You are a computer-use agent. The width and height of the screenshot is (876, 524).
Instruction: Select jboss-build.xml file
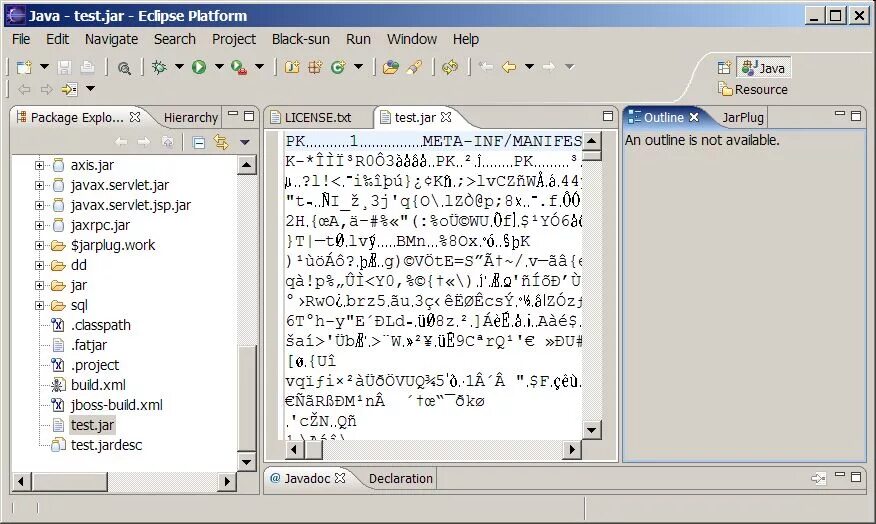point(117,405)
